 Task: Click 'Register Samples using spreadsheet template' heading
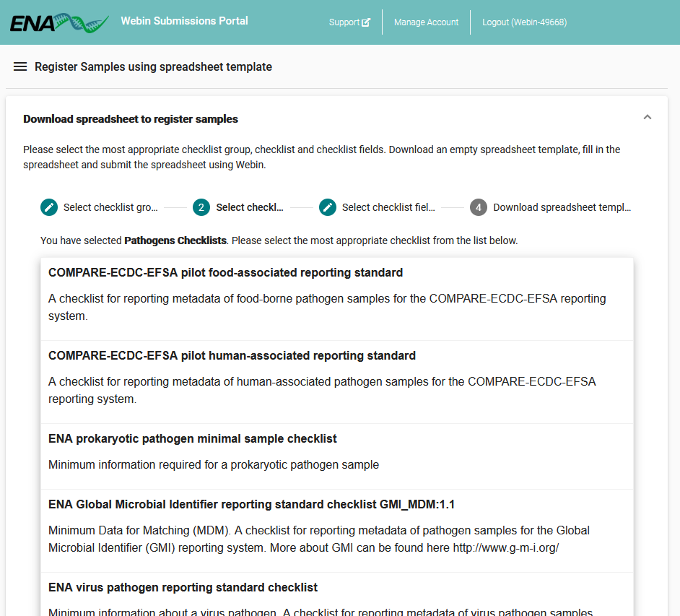(x=153, y=67)
